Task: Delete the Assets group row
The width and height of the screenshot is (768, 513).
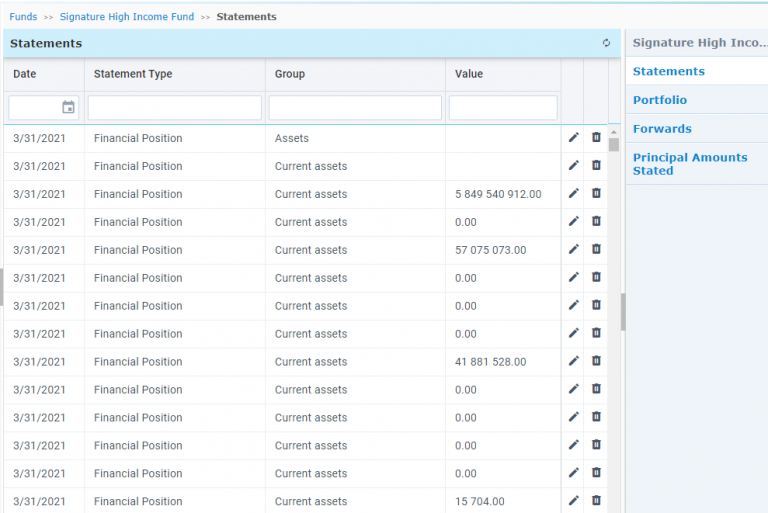Action: [x=596, y=138]
